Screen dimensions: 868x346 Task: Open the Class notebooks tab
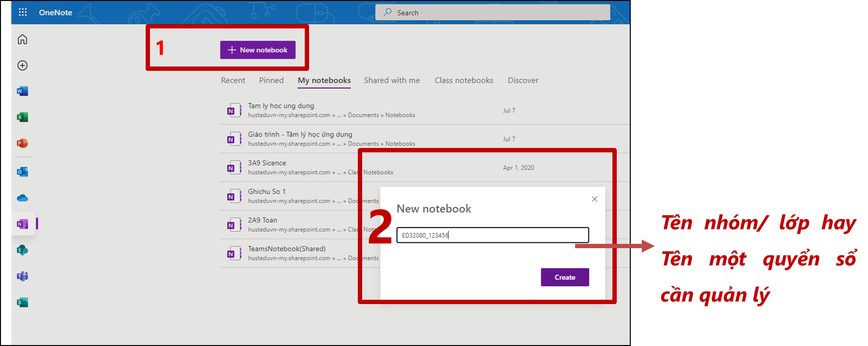click(463, 80)
